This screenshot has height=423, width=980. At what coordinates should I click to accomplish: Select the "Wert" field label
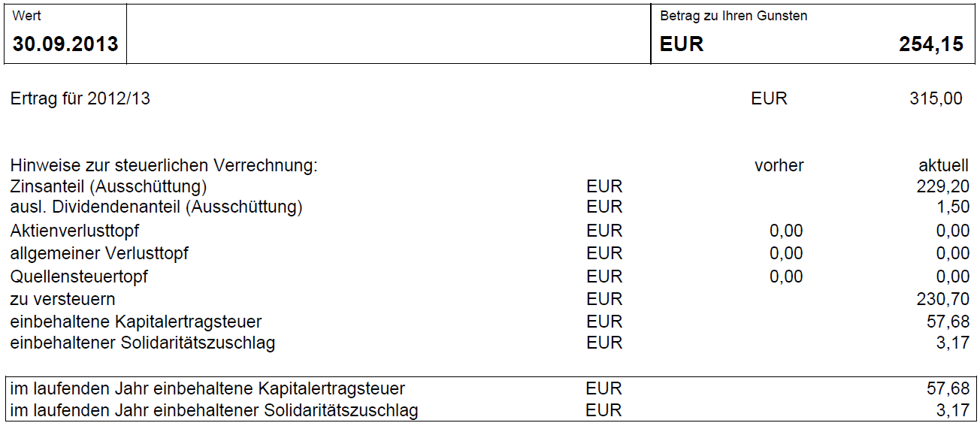(26, 16)
